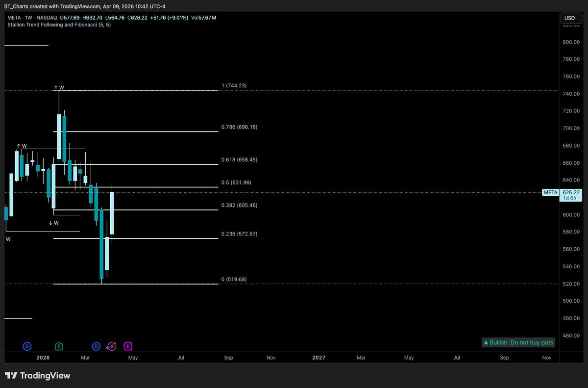Open the green earnings E marker
Viewport: 588px width, 388px height.
click(x=59, y=346)
